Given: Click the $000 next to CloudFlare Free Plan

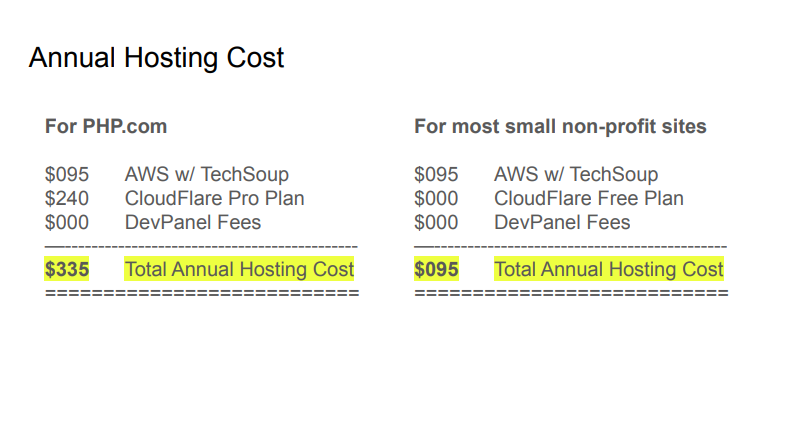Looking at the screenshot, I should click(436, 198).
